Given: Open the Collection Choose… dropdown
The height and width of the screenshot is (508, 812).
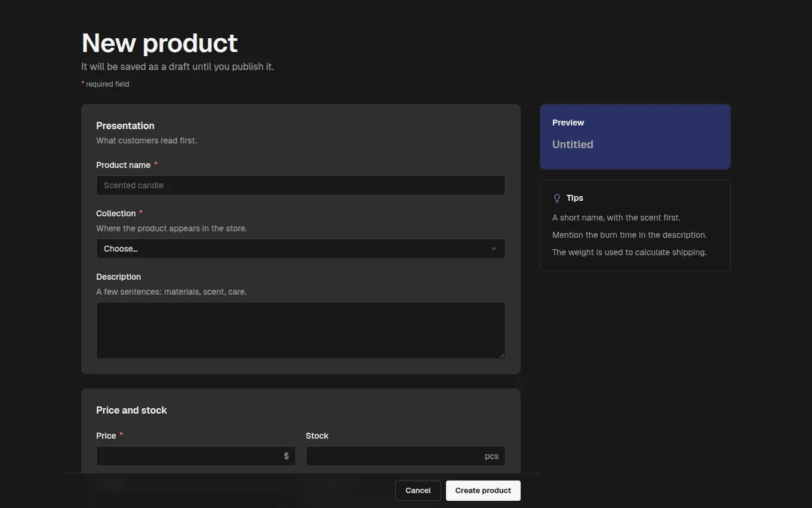Looking at the screenshot, I should (301, 249).
